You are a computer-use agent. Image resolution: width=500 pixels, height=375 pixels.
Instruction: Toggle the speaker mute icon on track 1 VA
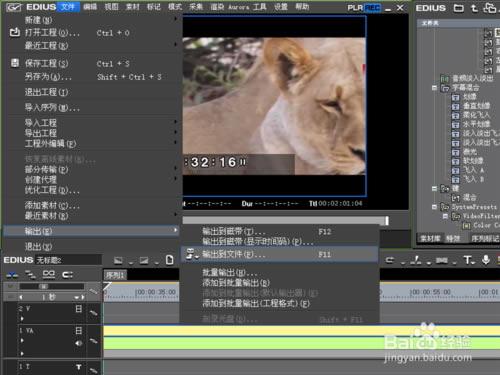[79, 343]
